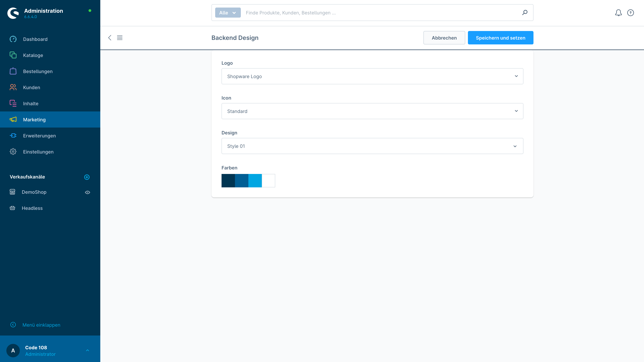The image size is (644, 362).
Task: Open the Design dropdown showing Style 01
Action: tap(372, 146)
